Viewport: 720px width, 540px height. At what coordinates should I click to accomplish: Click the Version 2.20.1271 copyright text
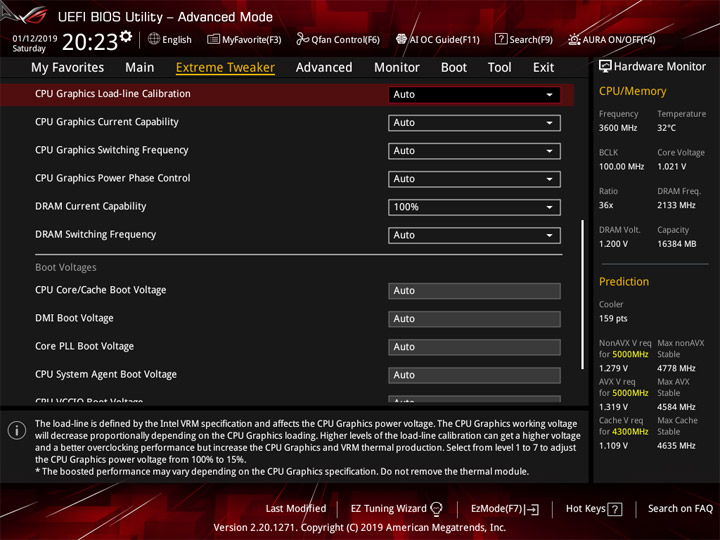(x=360, y=528)
